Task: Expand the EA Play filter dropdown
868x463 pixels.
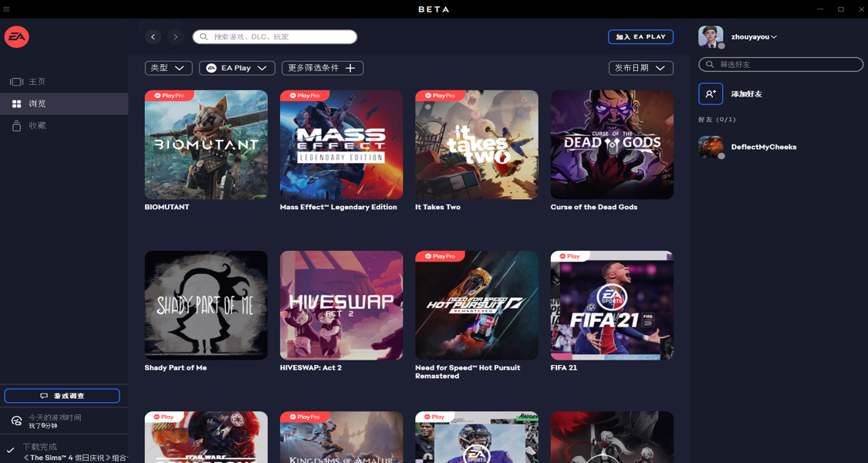Action: click(237, 68)
